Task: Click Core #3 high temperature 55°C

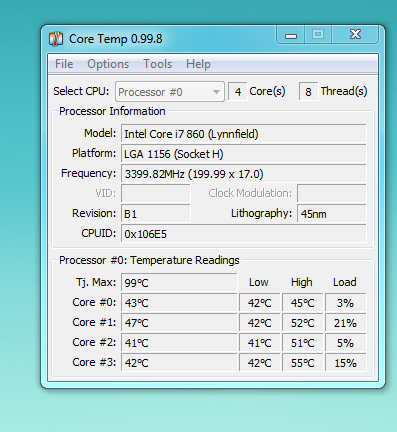Action: click(x=303, y=363)
